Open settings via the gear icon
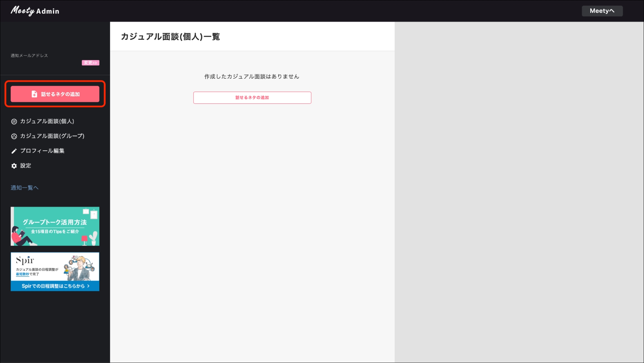The height and width of the screenshot is (363, 644). [14, 165]
